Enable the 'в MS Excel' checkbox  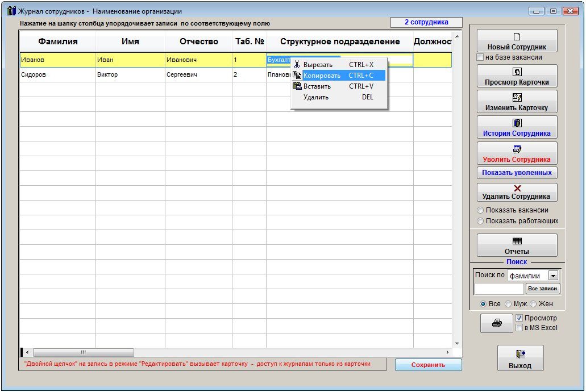[x=519, y=328]
